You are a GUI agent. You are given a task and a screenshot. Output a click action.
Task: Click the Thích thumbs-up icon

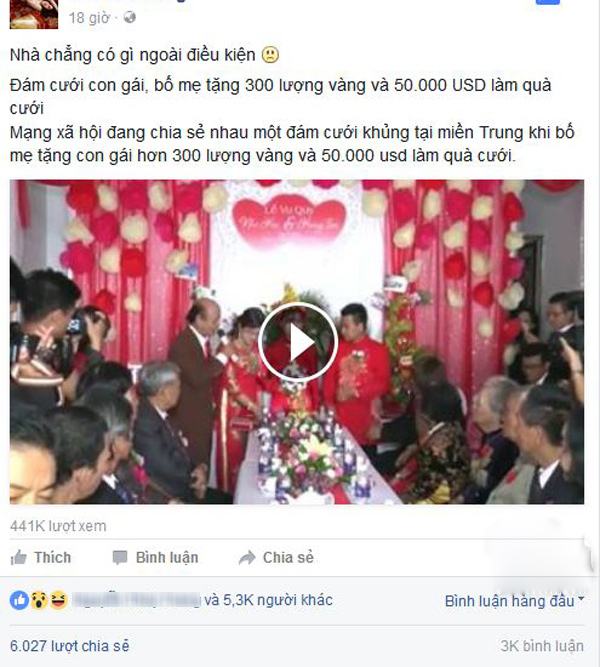point(18,557)
